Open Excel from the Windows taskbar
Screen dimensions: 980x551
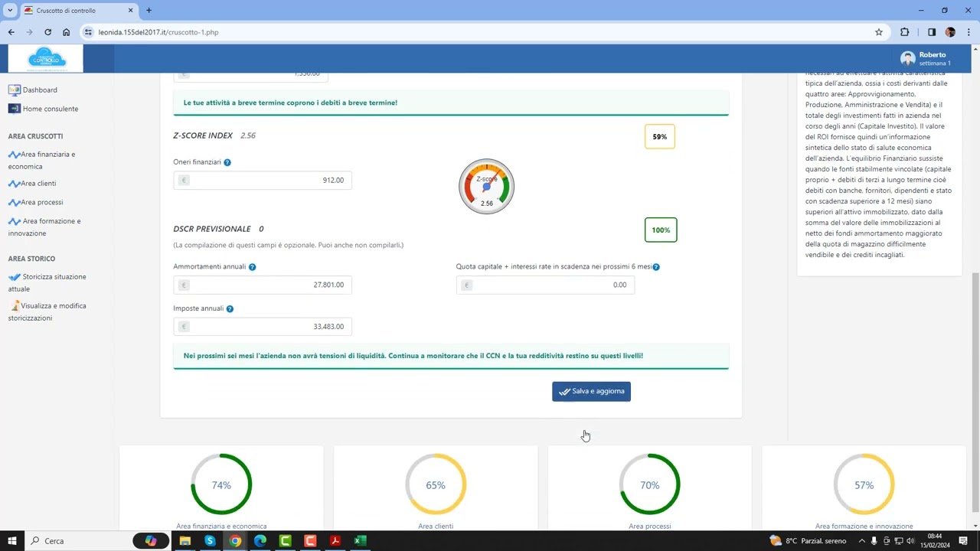click(360, 541)
